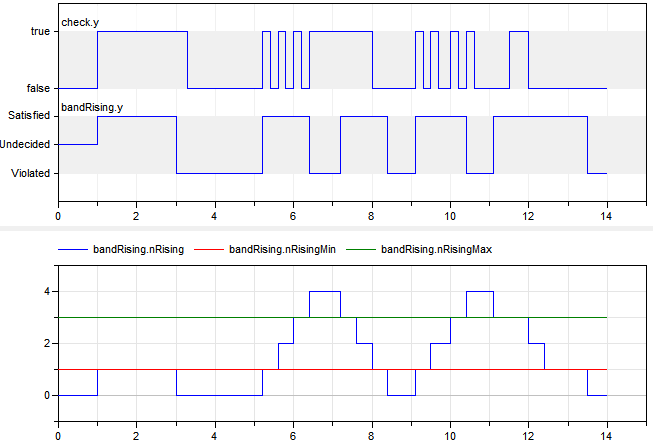Select the check.y signal label
This screenshot has width=653, height=442.
click(79, 21)
